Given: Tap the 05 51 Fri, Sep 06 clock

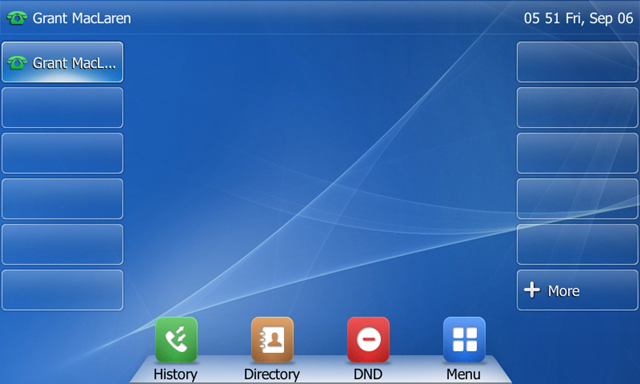Looking at the screenshot, I should (x=578, y=18).
